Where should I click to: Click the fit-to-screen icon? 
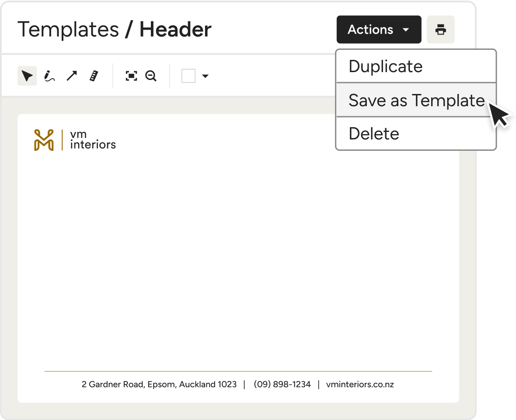point(131,76)
